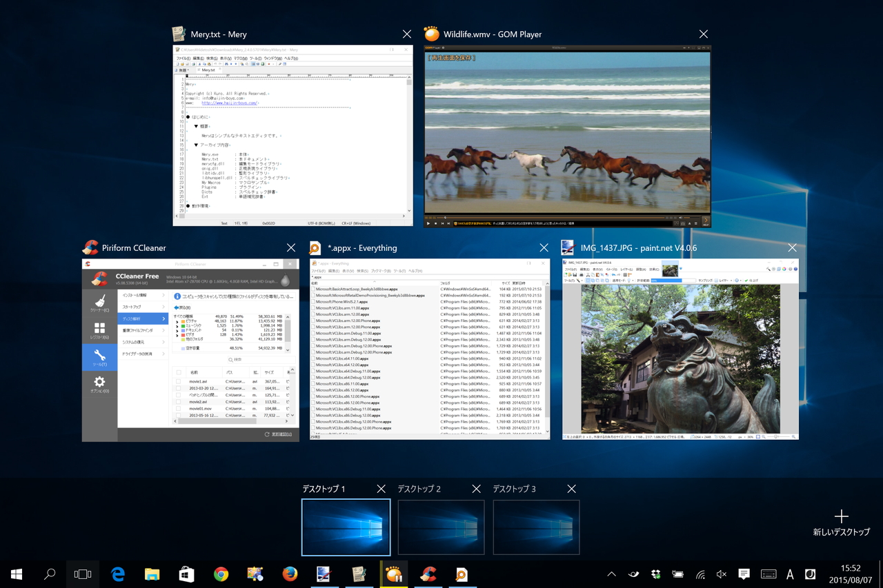Select the クリーナー broom icon in CCleaner sidebar
883x588 pixels.
click(99, 300)
